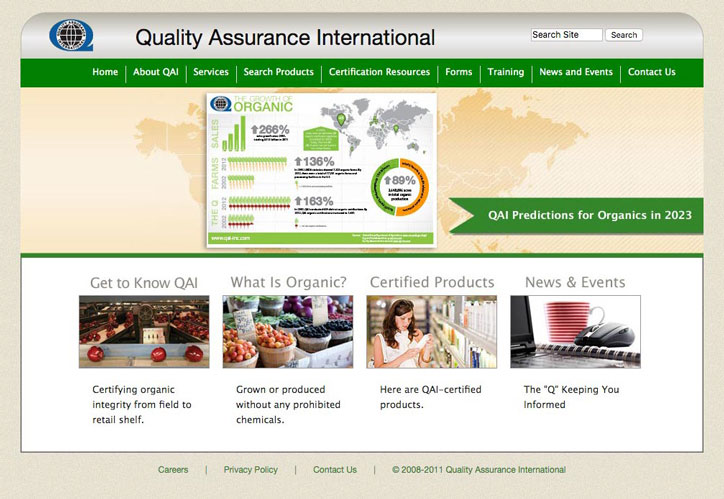Go to News and Events in navigation
The height and width of the screenshot is (499, 724).
[576, 72]
